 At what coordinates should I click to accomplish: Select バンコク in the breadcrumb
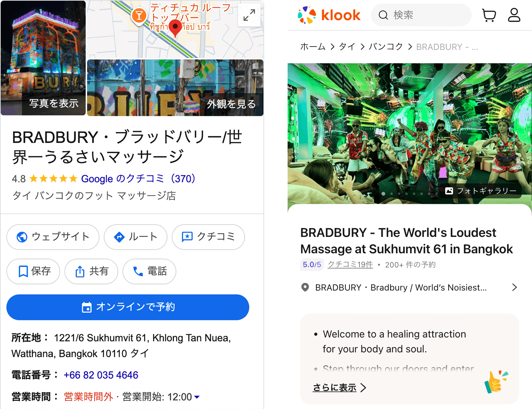coord(386,47)
